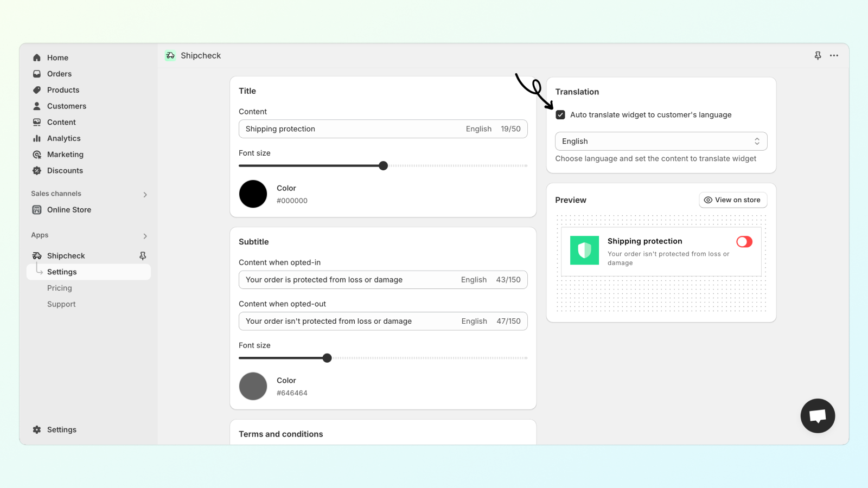Open the gray #646464 color swatch
Viewport: 868px width, 488px height.
coord(253,386)
